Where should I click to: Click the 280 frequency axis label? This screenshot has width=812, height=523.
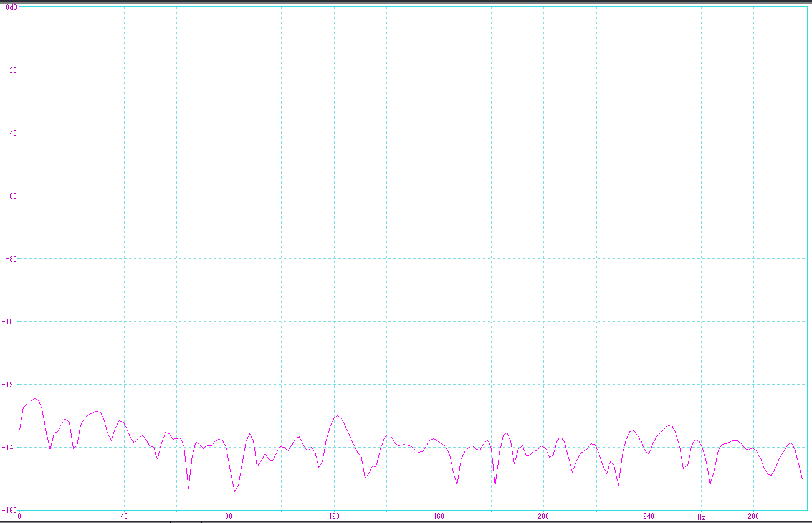coord(753,516)
